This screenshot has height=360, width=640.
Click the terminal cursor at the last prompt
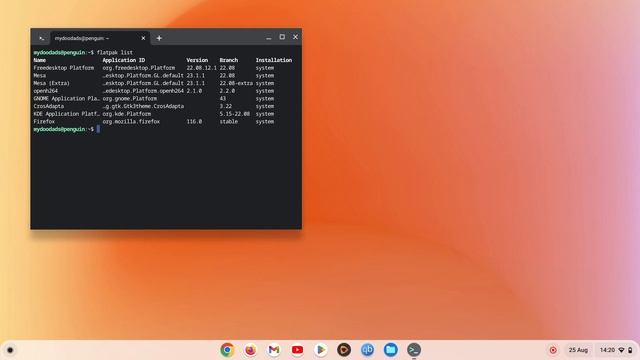click(98, 129)
